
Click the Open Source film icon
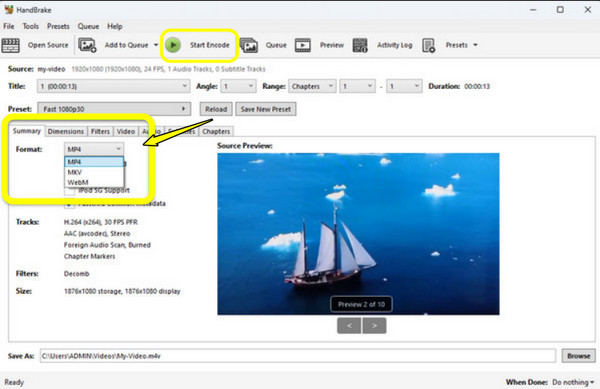[x=10, y=45]
